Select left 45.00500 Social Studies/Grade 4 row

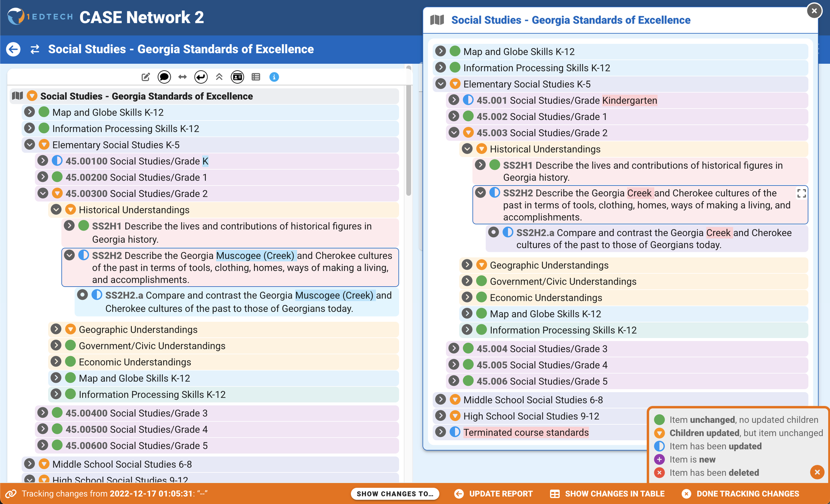click(217, 429)
